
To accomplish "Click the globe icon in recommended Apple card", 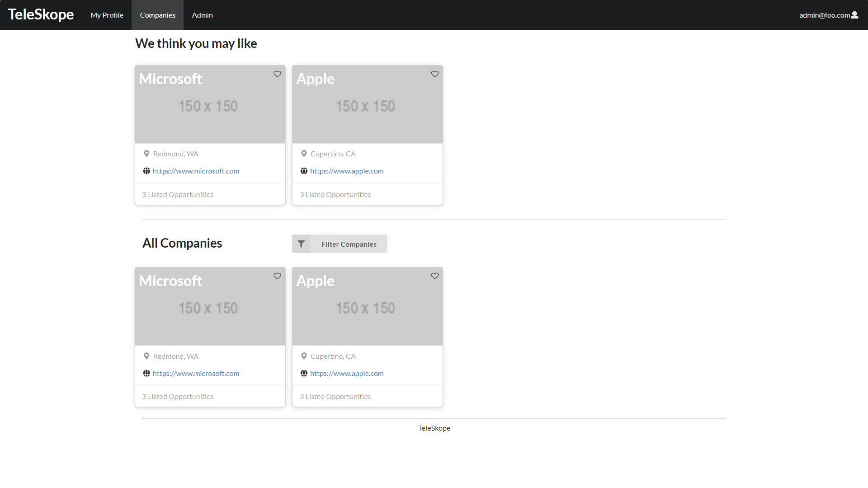I will (x=304, y=171).
